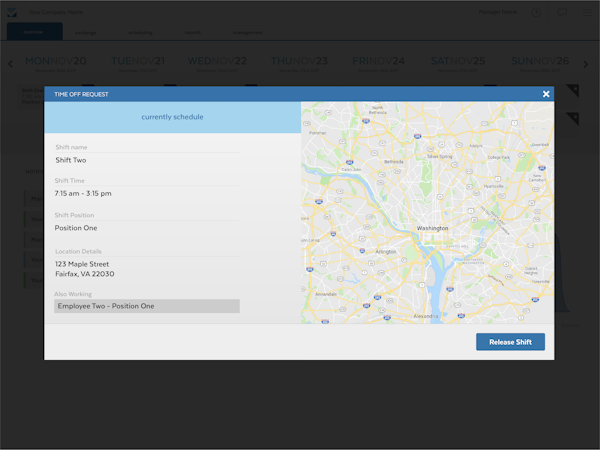The image size is (600, 450).
Task: Click Your Company Name text
Action: [x=56, y=12]
